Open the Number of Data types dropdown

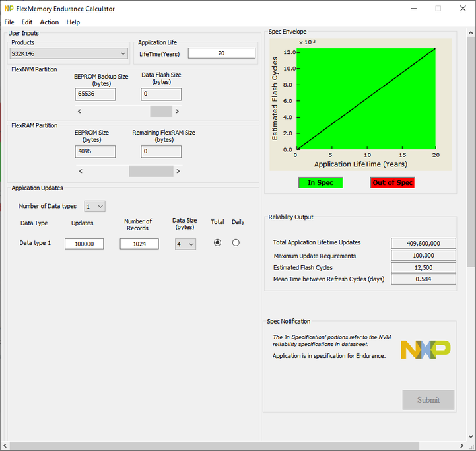coord(94,207)
